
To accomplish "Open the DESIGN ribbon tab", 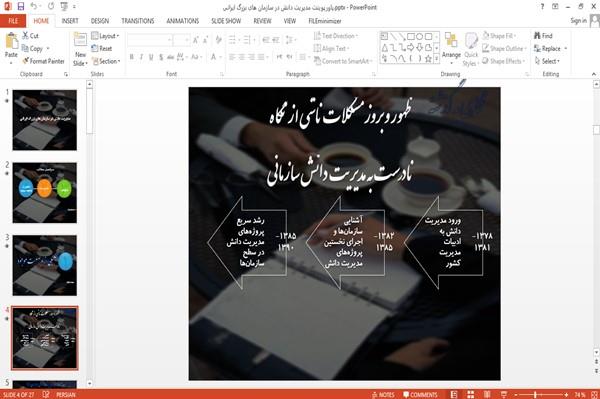I will point(100,21).
